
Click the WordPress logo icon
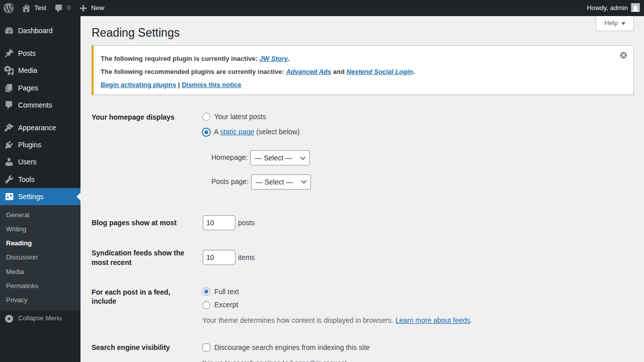(9, 8)
